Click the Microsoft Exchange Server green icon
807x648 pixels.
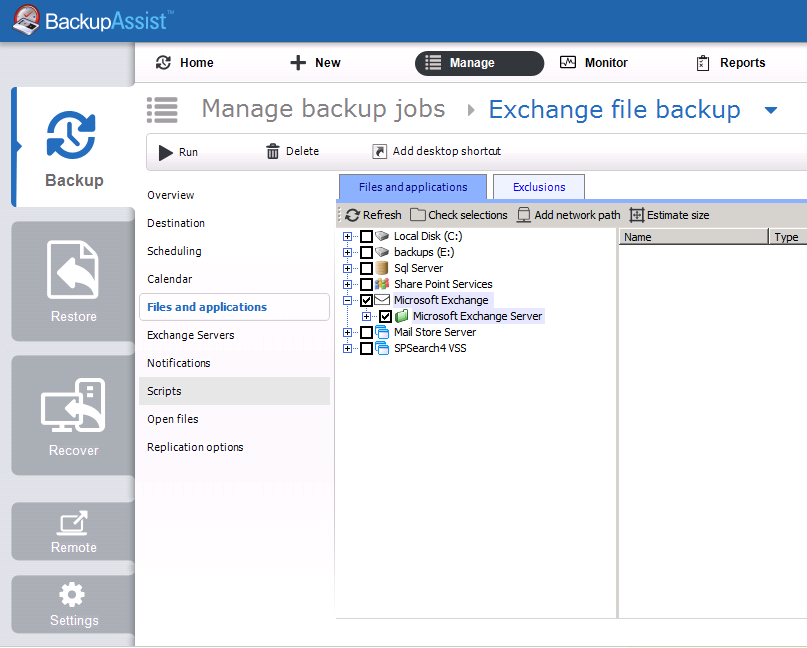[401, 316]
